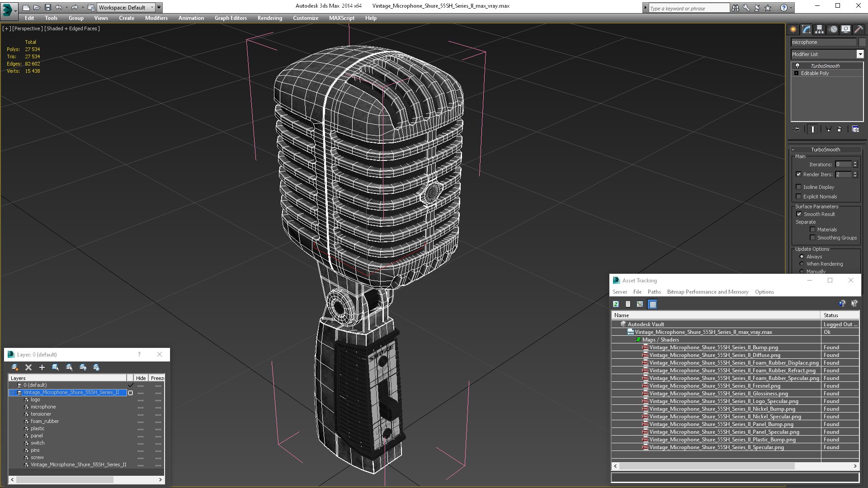Select the When Rendering radio option
This screenshot has height=488, width=868.
[x=802, y=264]
